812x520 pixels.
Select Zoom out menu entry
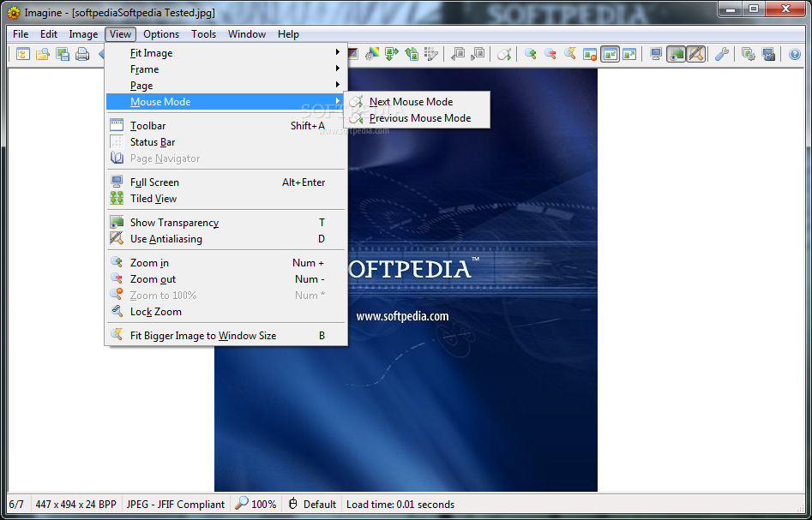coord(226,279)
